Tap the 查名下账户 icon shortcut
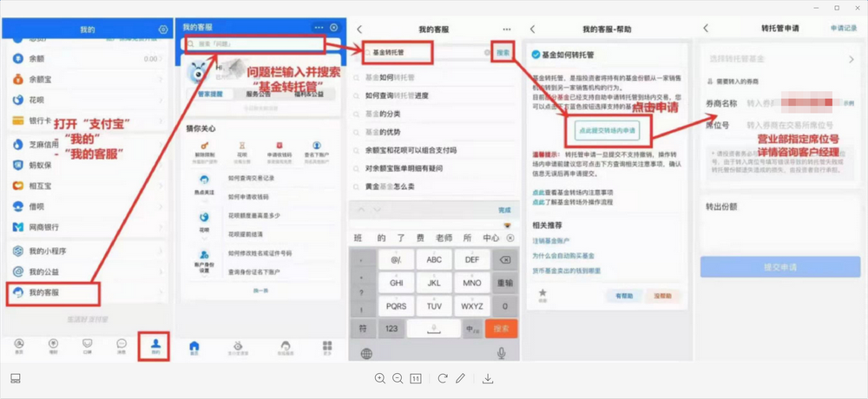The image size is (868, 399). click(317, 146)
